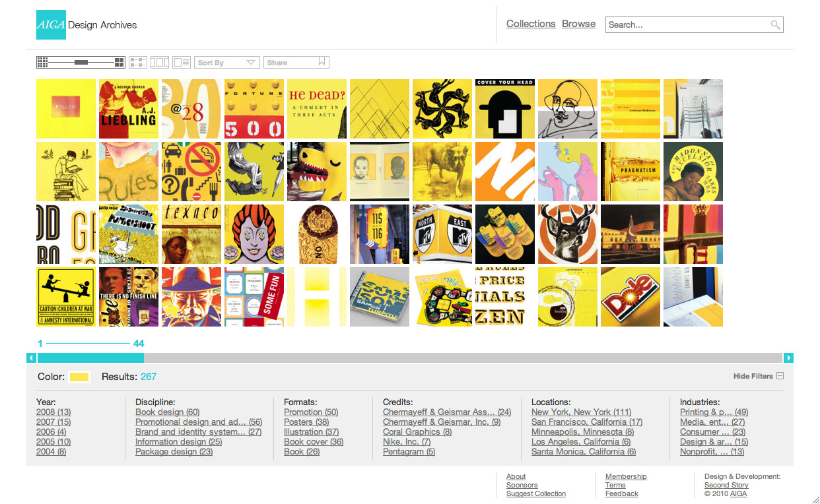The height and width of the screenshot is (504, 820).
Task: Click the left arrow of the results scrollbar
Action: click(x=31, y=358)
